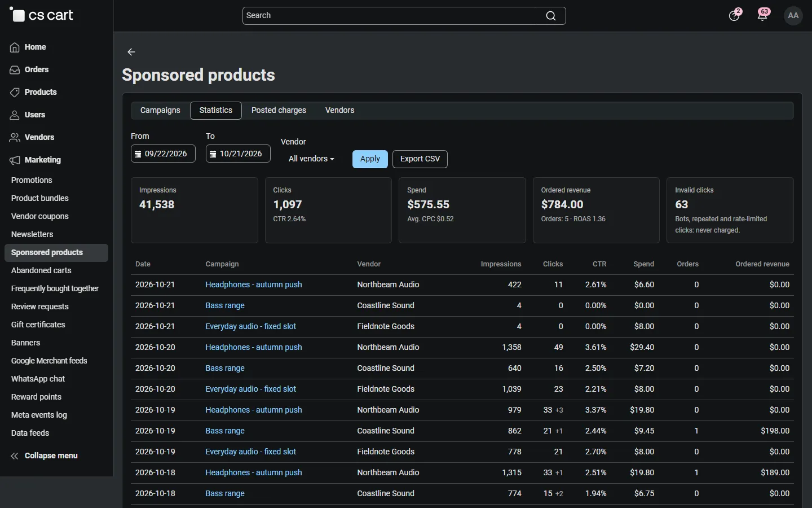Open the Products section icon
The height and width of the screenshot is (508, 812).
coord(15,93)
